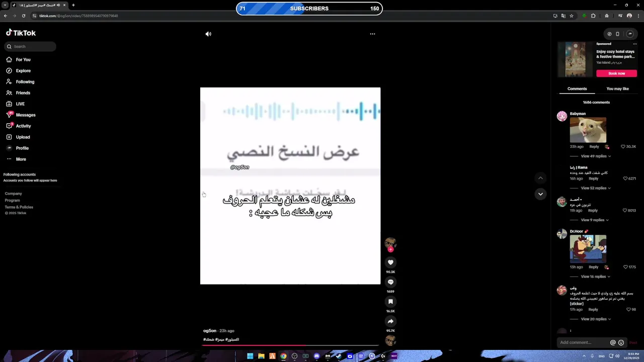Open the Program footer section
The height and width of the screenshot is (362, 644).
tap(12, 200)
